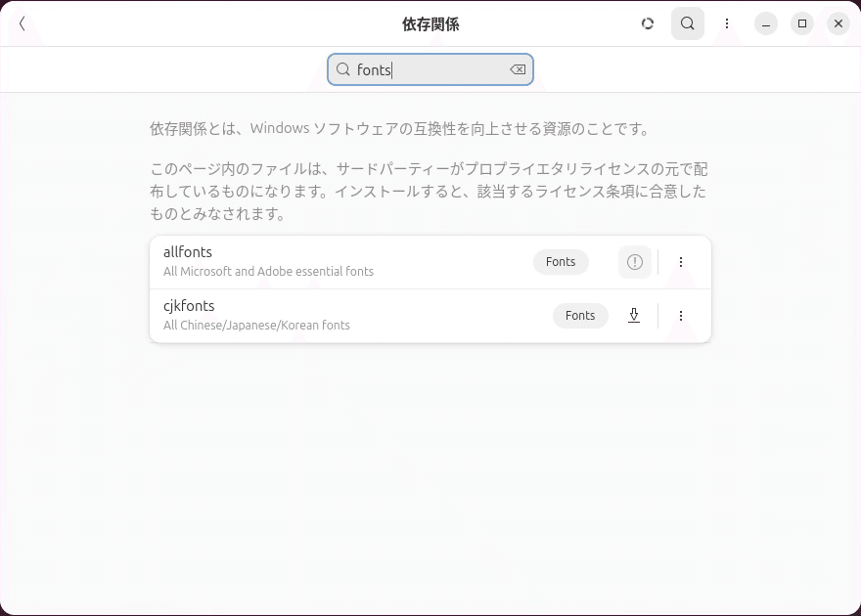
Task: Click 'All Chinese/Japanese/Korean fonts' description
Action: coord(256,326)
